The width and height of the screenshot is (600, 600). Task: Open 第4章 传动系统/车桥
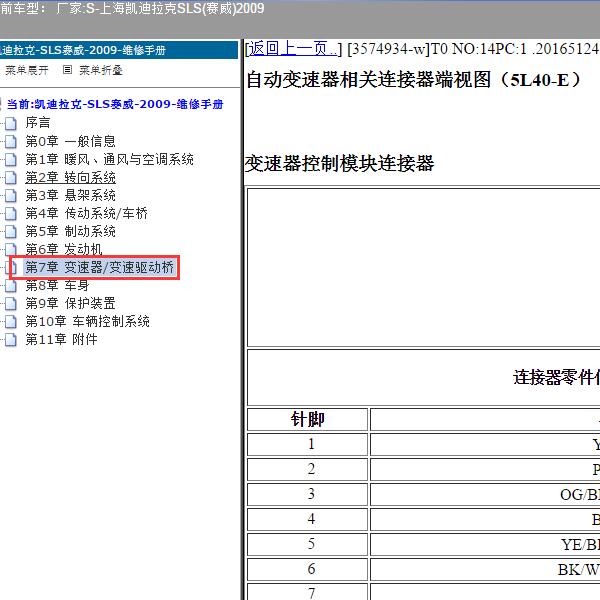click(x=86, y=213)
